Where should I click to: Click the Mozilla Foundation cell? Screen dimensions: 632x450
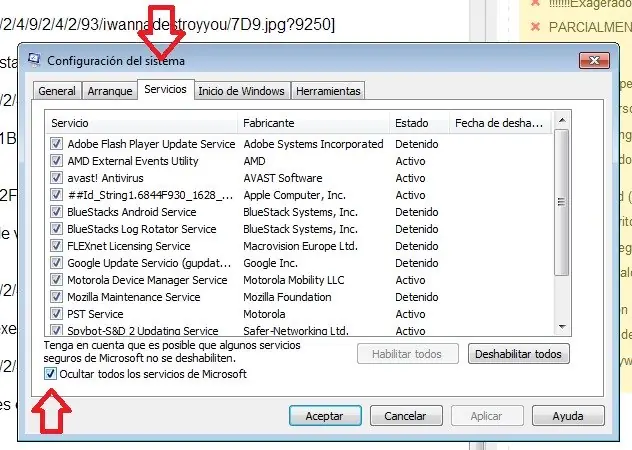pos(287,297)
